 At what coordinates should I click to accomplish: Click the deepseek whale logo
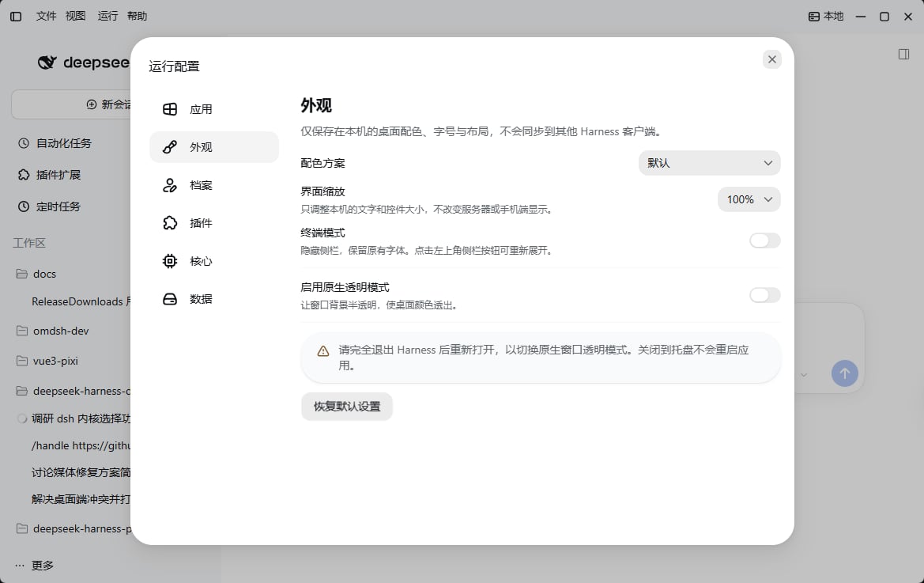click(x=47, y=62)
